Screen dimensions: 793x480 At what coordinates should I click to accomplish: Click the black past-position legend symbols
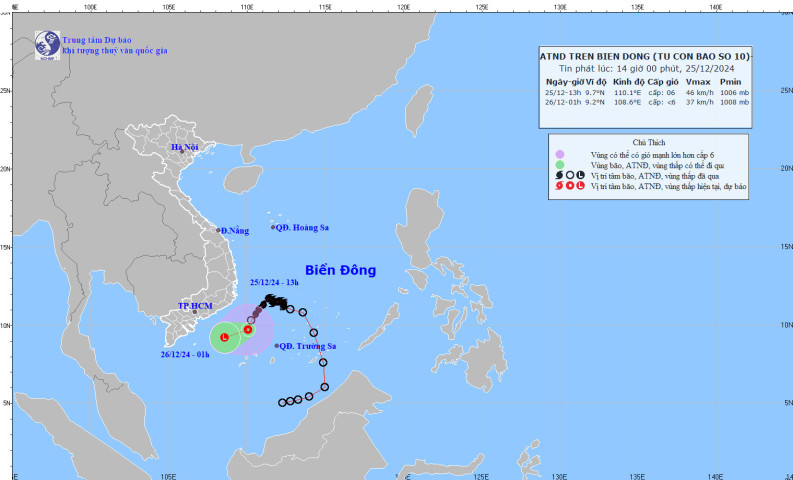pos(570,176)
